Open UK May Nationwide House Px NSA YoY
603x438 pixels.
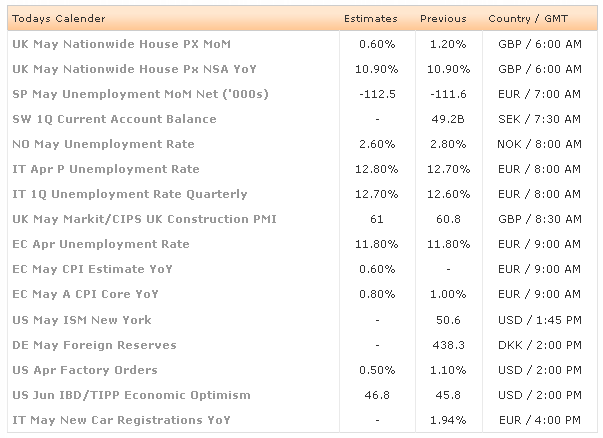click(126, 69)
